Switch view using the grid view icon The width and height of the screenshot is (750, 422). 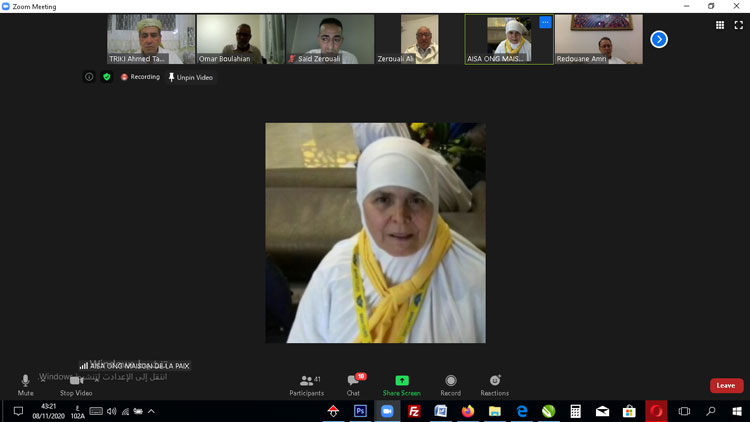pyautogui.click(x=720, y=25)
